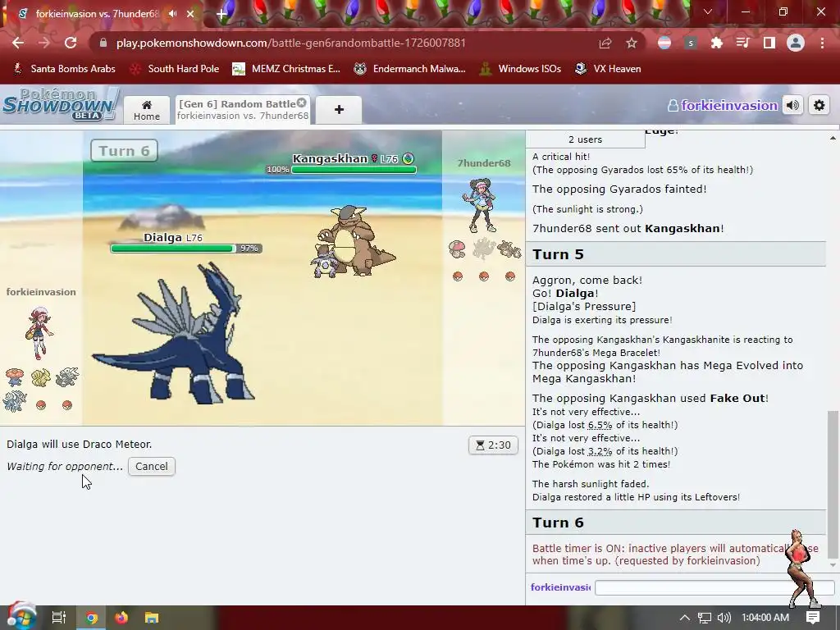Open the South Hard Pole bookmark
840x630 pixels.
coord(176,69)
